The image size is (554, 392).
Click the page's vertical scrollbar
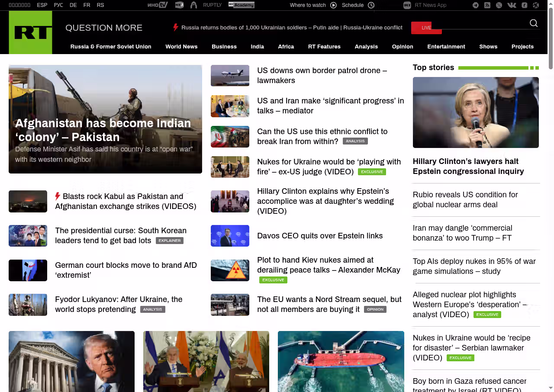[x=551, y=39]
